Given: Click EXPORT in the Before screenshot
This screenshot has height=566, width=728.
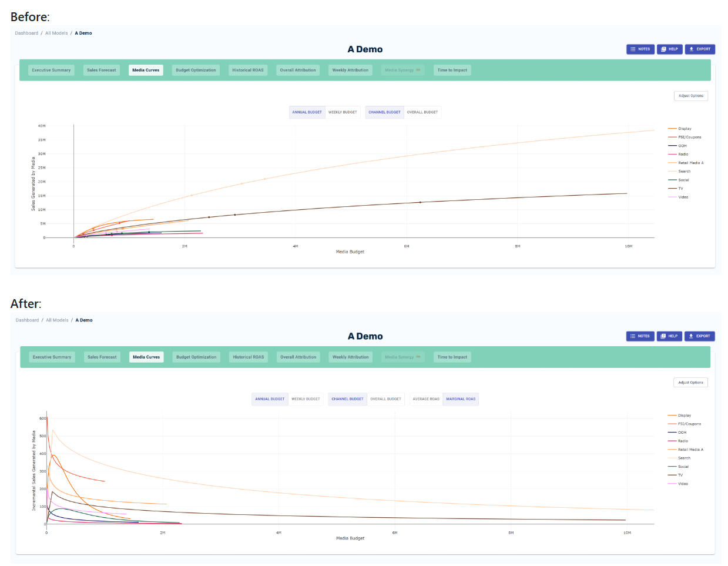Looking at the screenshot, I should coord(700,49).
